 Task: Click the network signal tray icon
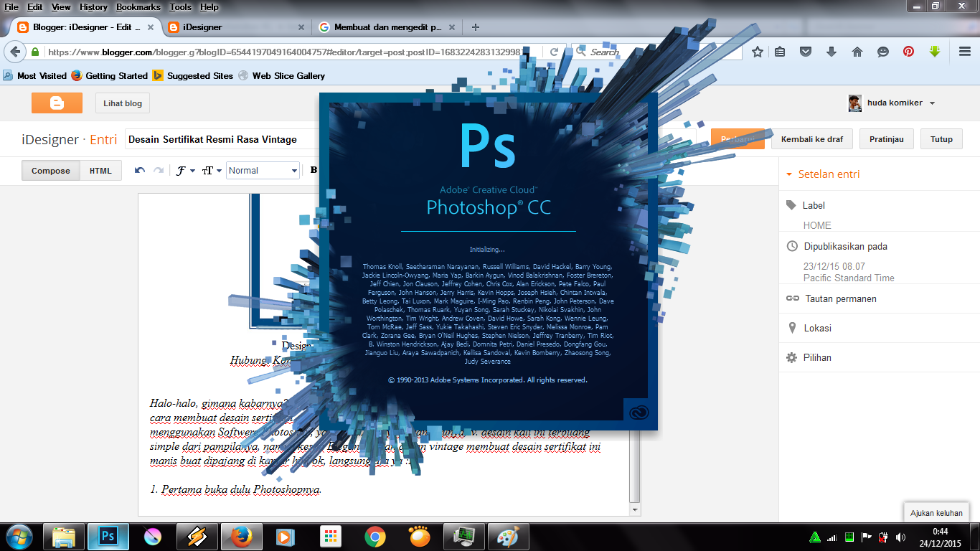click(x=832, y=537)
